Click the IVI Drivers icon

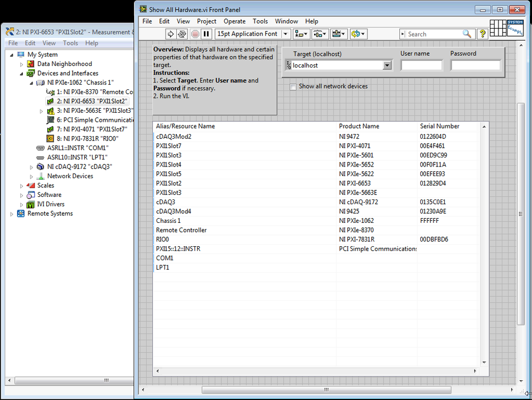click(x=30, y=204)
